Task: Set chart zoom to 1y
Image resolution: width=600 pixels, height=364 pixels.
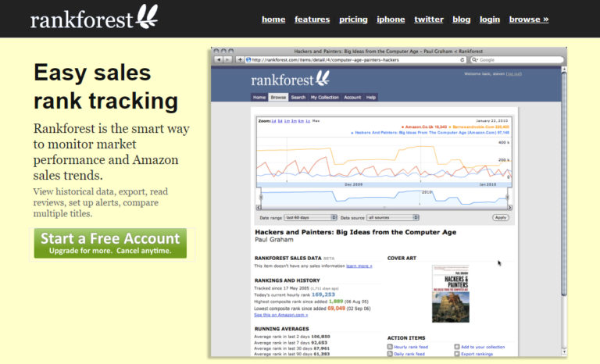Action: 308,121
